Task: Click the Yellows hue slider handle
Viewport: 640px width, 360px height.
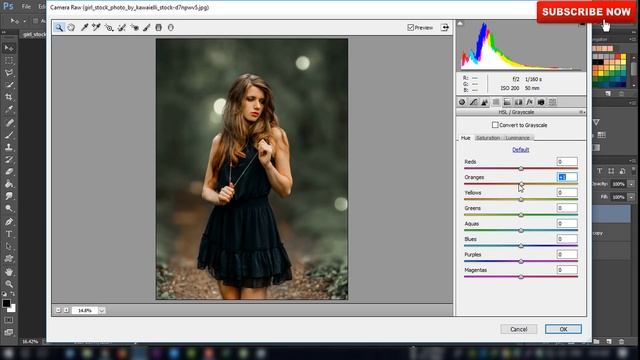Action: pos(521,199)
